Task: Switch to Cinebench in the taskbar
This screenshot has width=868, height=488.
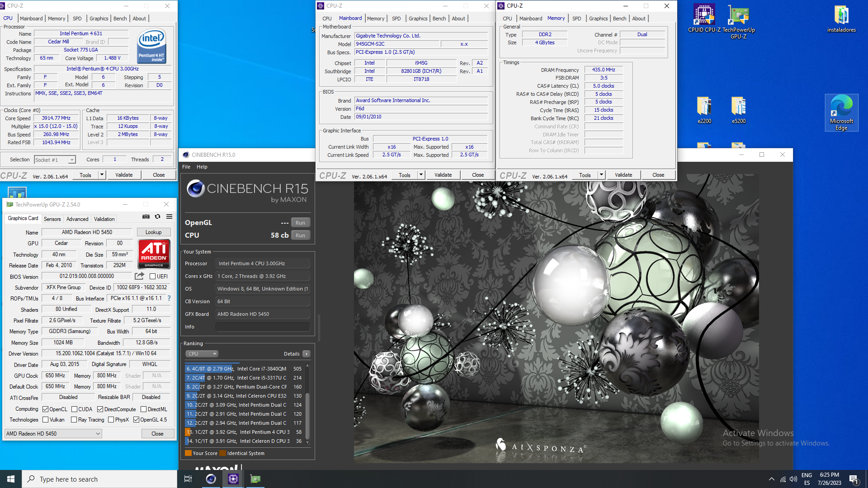Action: tap(211, 479)
